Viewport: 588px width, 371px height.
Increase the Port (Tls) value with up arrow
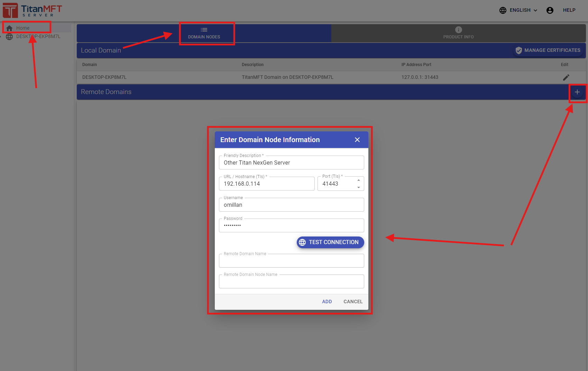(x=359, y=180)
